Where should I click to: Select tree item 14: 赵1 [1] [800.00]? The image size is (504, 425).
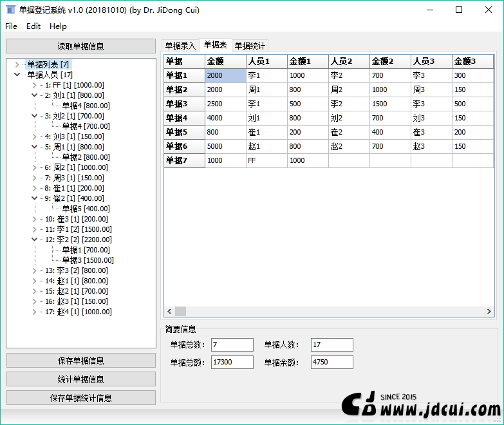[77, 281]
